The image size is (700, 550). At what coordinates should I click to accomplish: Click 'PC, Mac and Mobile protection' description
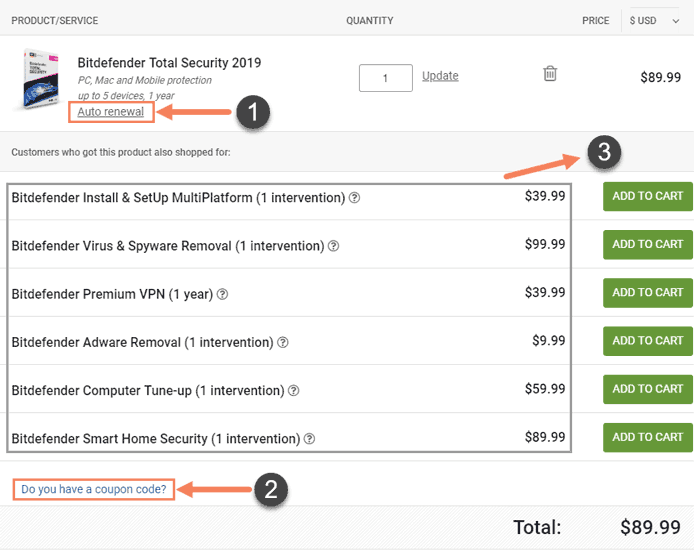146,81
